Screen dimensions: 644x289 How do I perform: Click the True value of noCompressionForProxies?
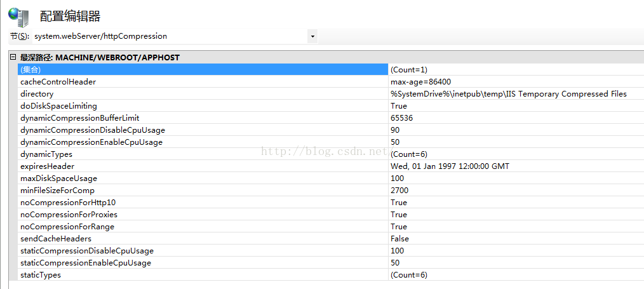click(x=399, y=215)
